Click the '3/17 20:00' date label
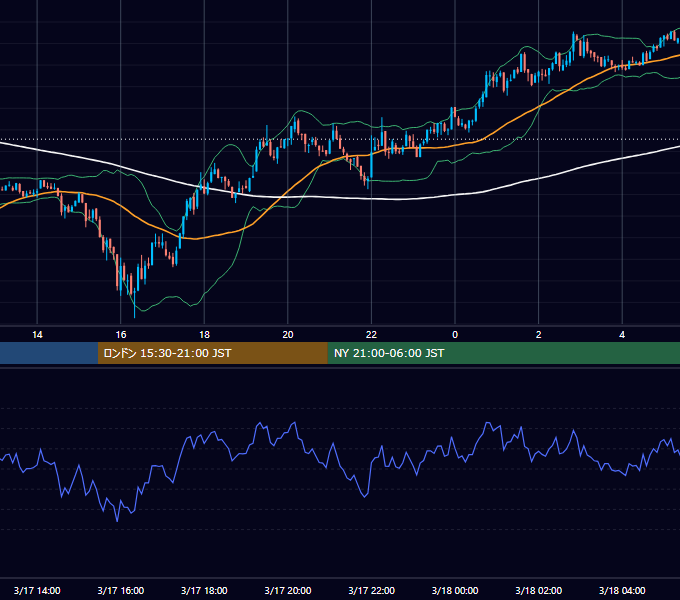680x600 pixels. [x=288, y=590]
